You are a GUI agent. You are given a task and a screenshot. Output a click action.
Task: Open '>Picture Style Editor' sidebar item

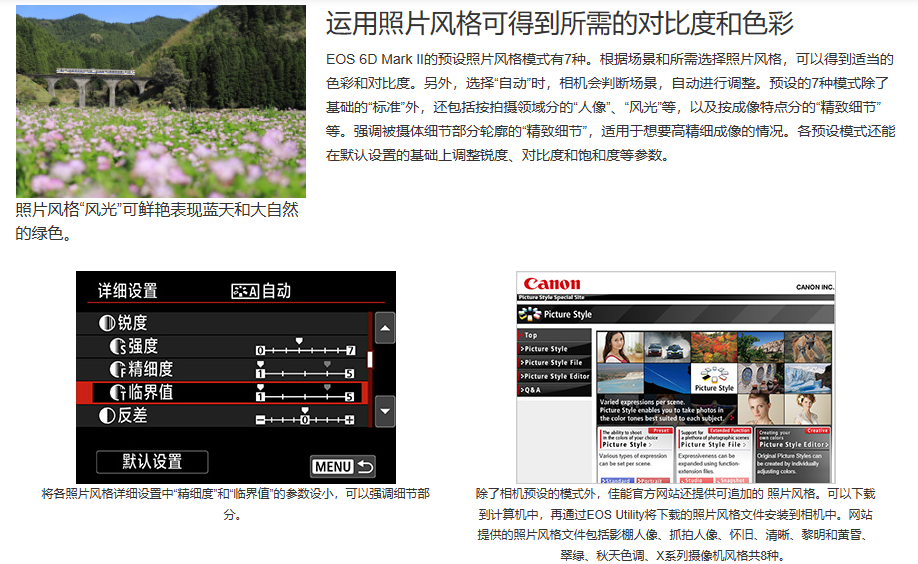(554, 376)
